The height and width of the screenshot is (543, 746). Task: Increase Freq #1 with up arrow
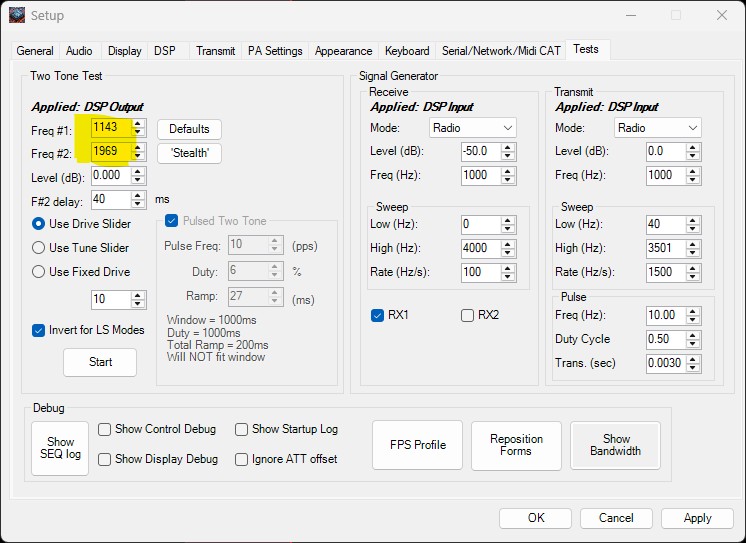click(x=138, y=124)
